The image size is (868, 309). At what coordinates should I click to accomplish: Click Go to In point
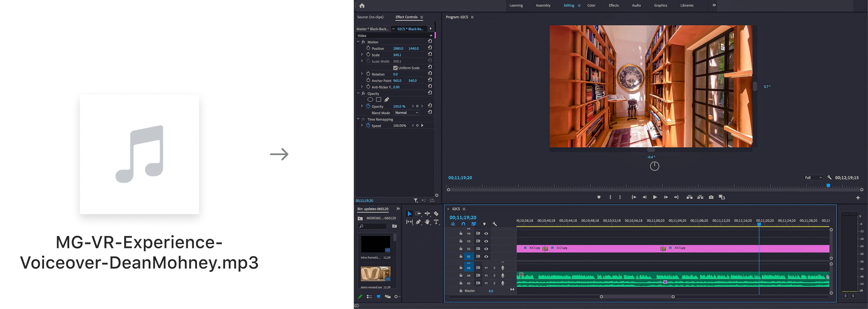coord(634,197)
